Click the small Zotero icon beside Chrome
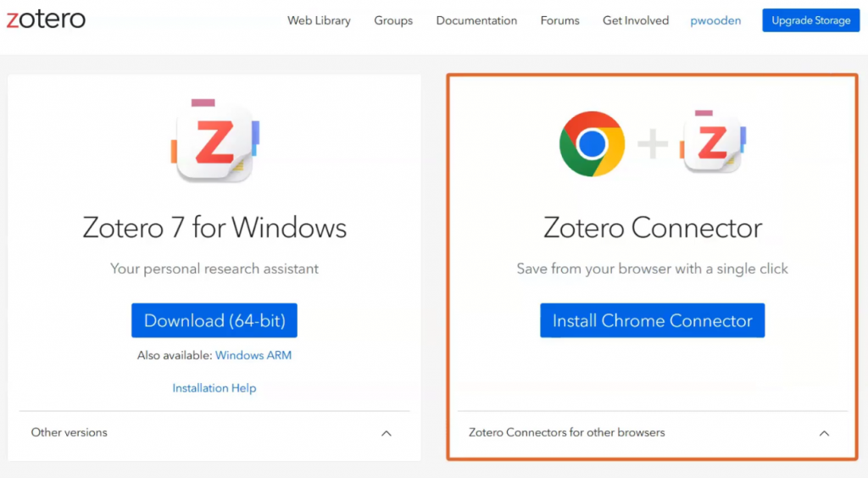Screen dimensions: 868x478 pos(712,142)
